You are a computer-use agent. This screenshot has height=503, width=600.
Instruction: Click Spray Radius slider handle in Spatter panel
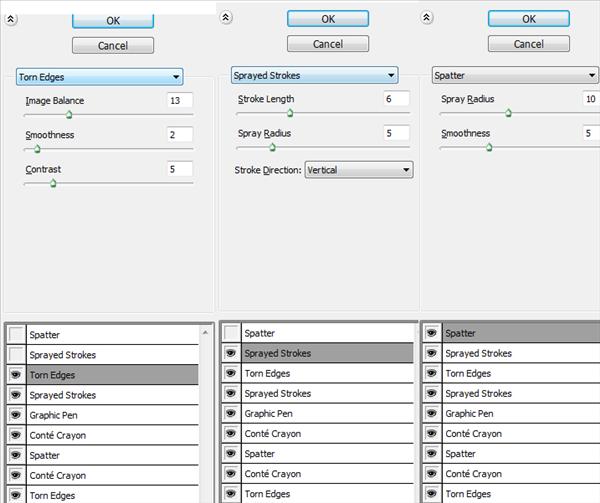pyautogui.click(x=508, y=113)
